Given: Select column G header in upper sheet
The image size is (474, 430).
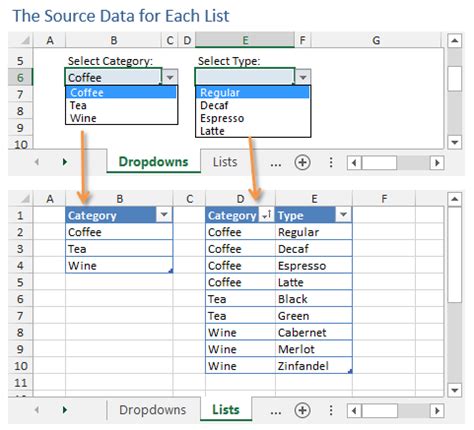Looking at the screenshot, I should click(376, 40).
